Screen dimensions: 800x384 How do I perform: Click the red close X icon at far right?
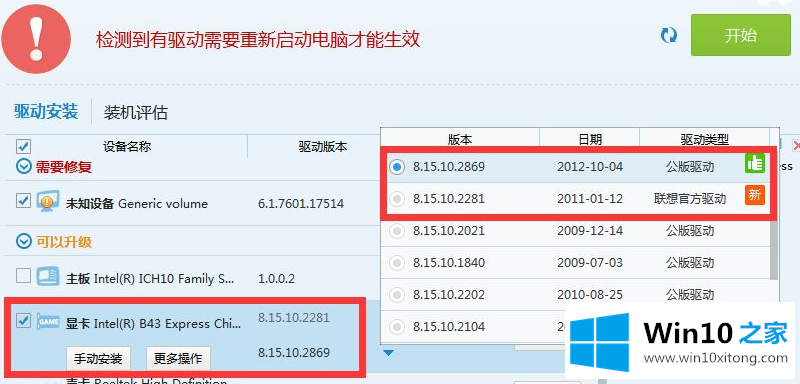[x=795, y=145]
